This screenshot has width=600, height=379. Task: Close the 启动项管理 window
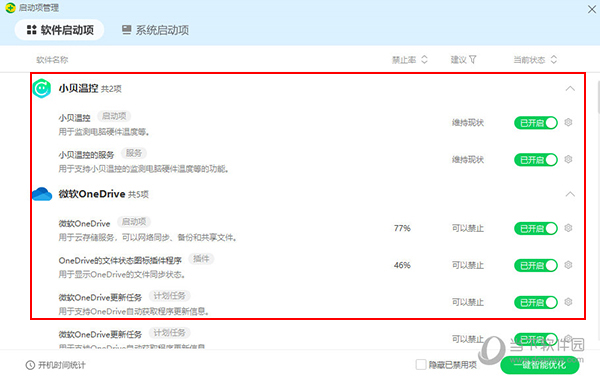point(592,9)
